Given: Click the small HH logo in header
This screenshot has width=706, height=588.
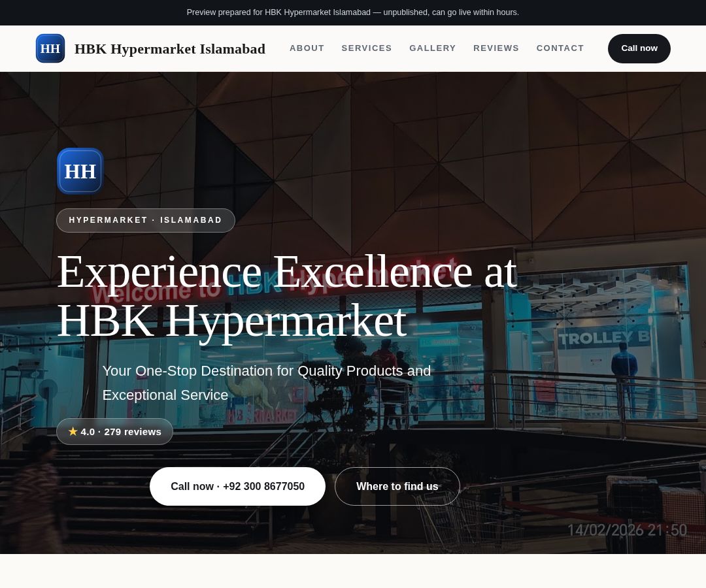Looking at the screenshot, I should pos(50,48).
